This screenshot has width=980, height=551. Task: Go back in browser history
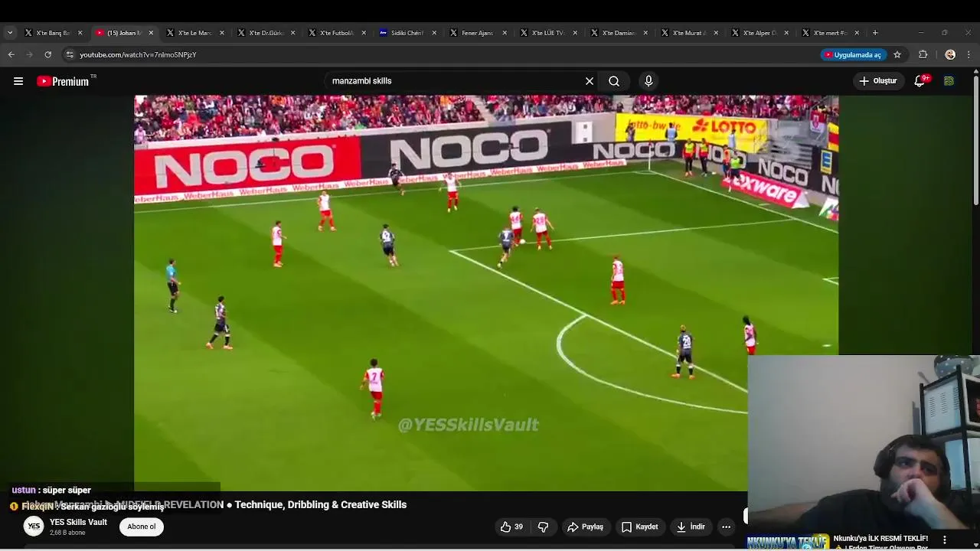(11, 54)
